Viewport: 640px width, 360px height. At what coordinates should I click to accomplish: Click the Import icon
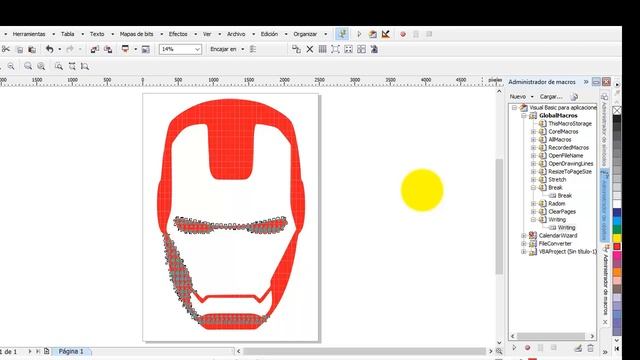(94, 49)
